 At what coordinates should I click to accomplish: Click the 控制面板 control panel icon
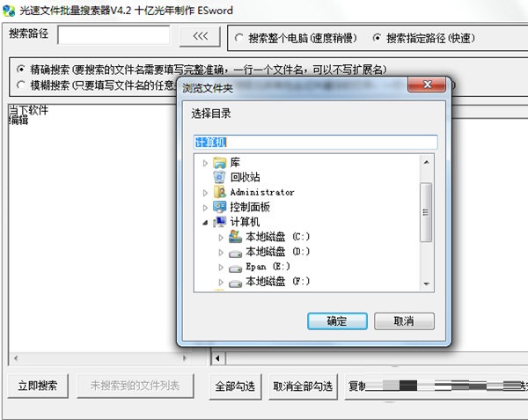coord(220,207)
